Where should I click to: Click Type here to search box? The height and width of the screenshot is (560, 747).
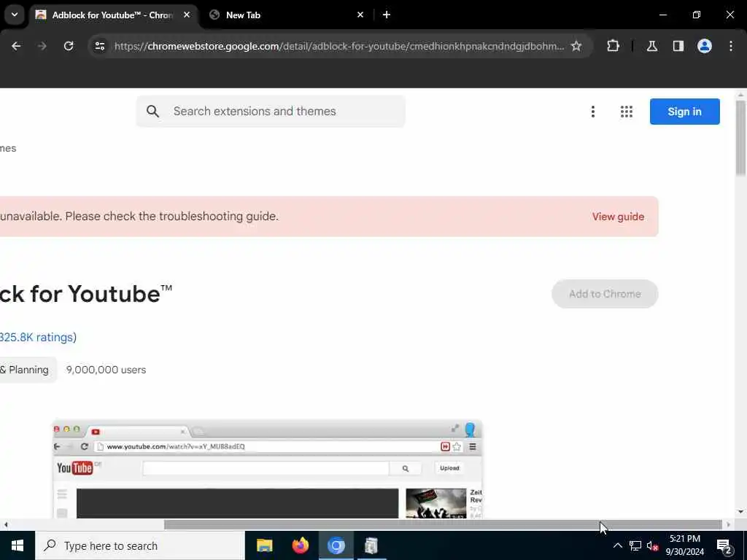(x=140, y=545)
